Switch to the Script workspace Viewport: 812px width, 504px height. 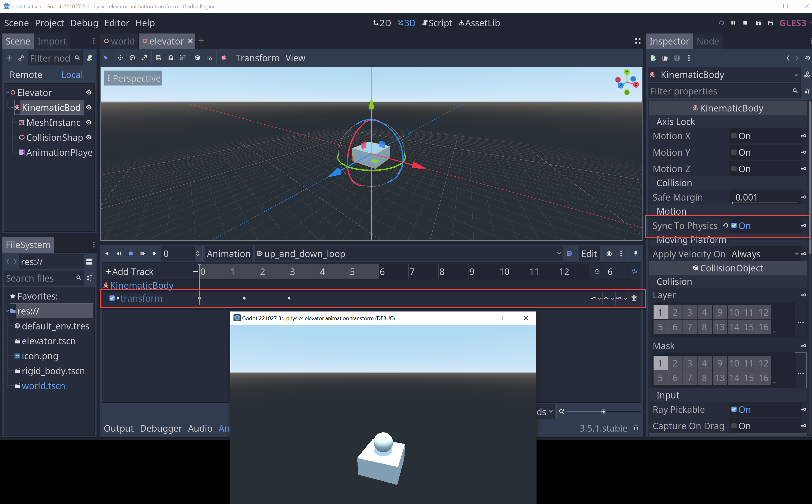coord(437,23)
